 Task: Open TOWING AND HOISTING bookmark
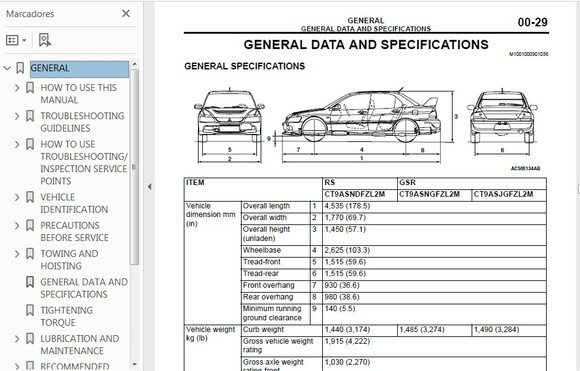coord(69,260)
